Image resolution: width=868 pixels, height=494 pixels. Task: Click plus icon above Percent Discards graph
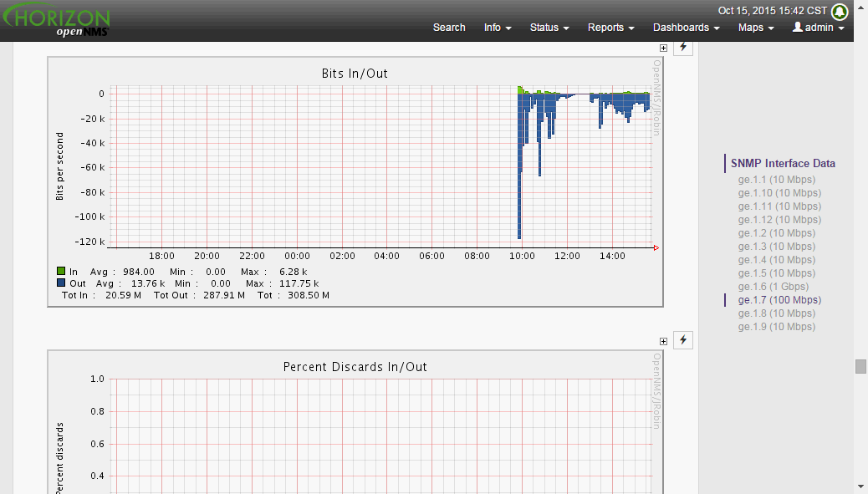coord(663,341)
